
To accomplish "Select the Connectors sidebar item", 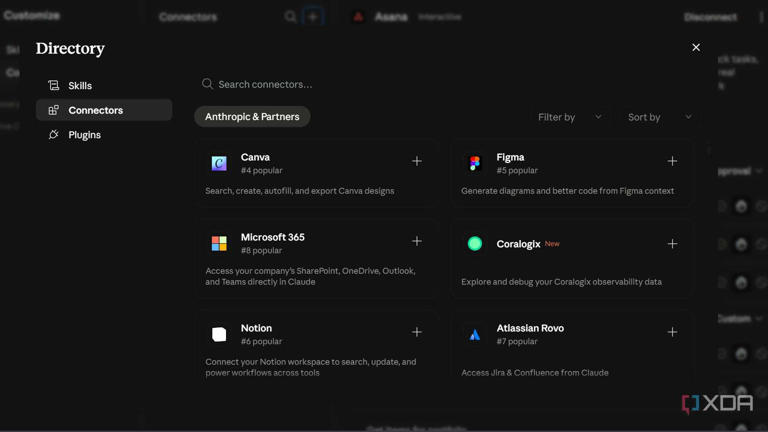I will tap(104, 110).
